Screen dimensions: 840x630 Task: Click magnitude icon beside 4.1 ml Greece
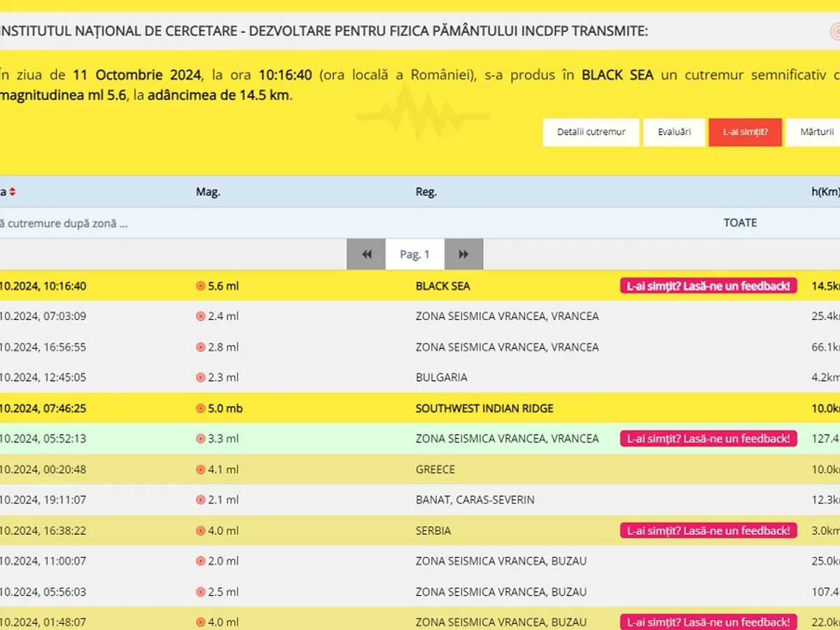201,470
